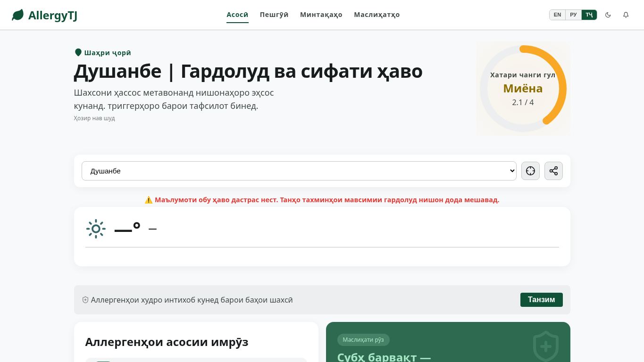644x362 pixels.
Task: Click the Аллергенҳои асосии имрӯз heading
Action: [x=167, y=342]
